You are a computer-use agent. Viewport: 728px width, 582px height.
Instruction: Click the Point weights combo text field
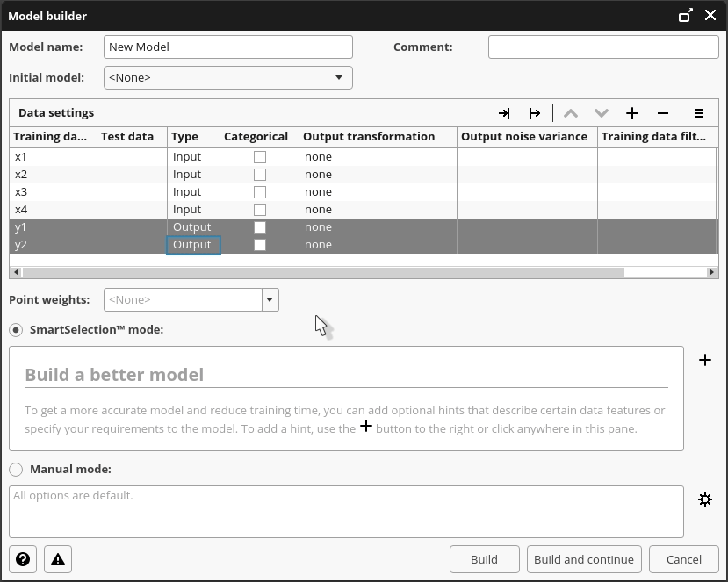[x=183, y=300]
